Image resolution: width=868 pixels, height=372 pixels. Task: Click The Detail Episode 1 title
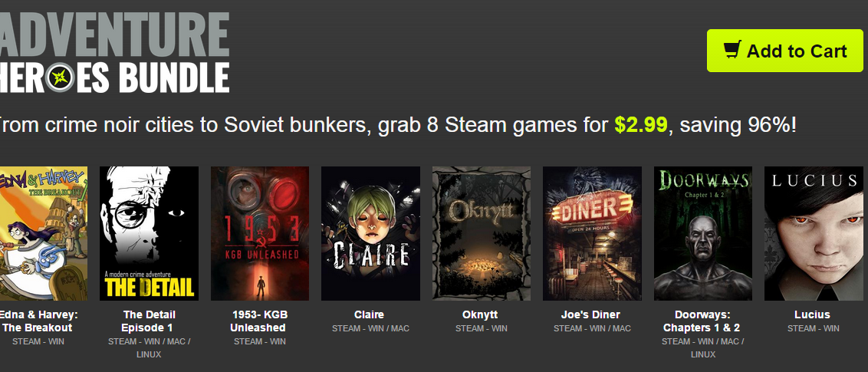tap(149, 321)
